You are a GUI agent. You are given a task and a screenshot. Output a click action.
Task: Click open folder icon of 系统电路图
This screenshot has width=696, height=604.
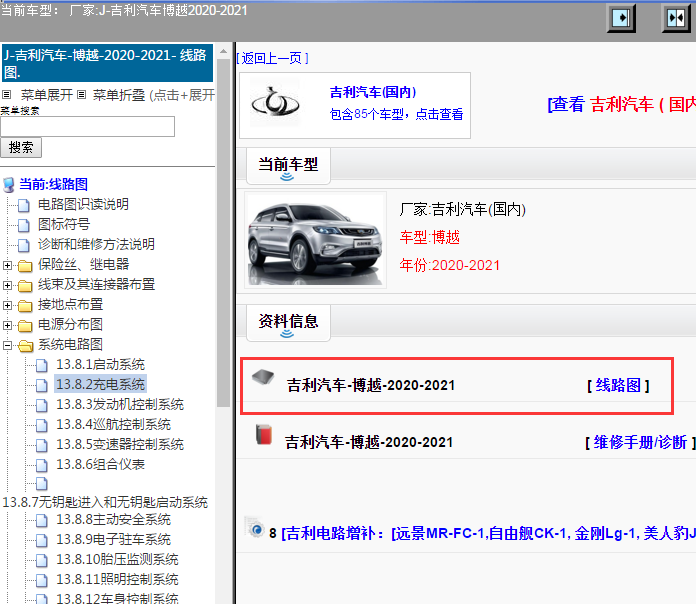click(26, 346)
